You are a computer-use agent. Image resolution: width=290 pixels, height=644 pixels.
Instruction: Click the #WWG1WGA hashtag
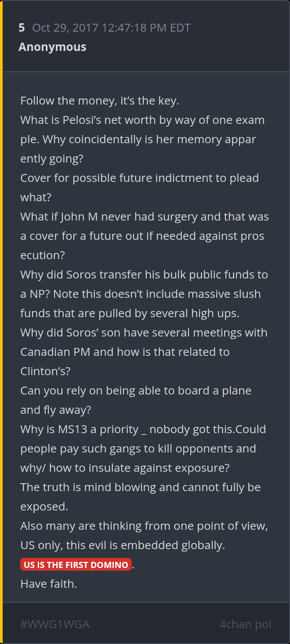pos(55,624)
